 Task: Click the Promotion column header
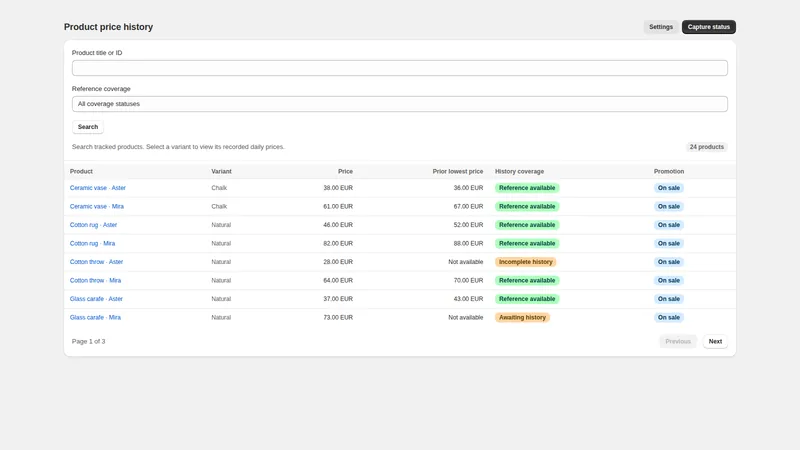669,171
